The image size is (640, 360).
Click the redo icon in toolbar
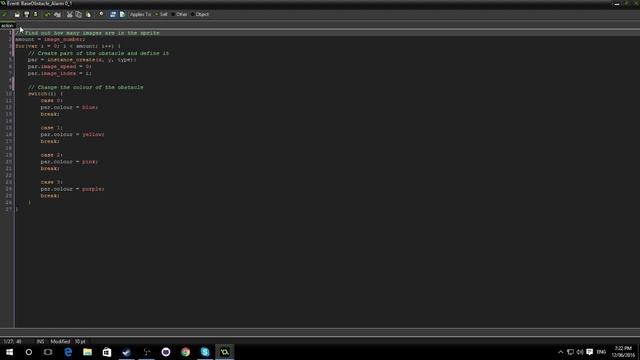tap(58, 14)
